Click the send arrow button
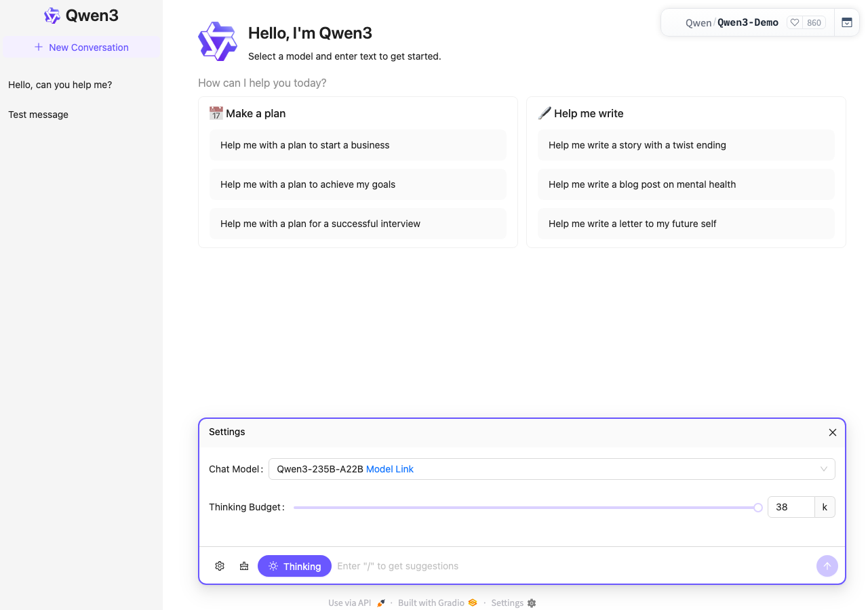This screenshot has height=610, width=868. (827, 566)
